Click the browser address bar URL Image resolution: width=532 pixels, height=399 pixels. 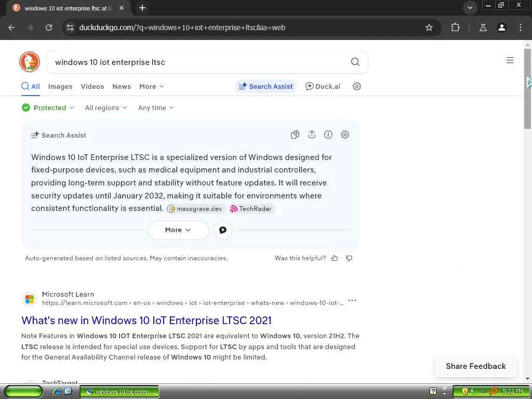[x=182, y=28]
